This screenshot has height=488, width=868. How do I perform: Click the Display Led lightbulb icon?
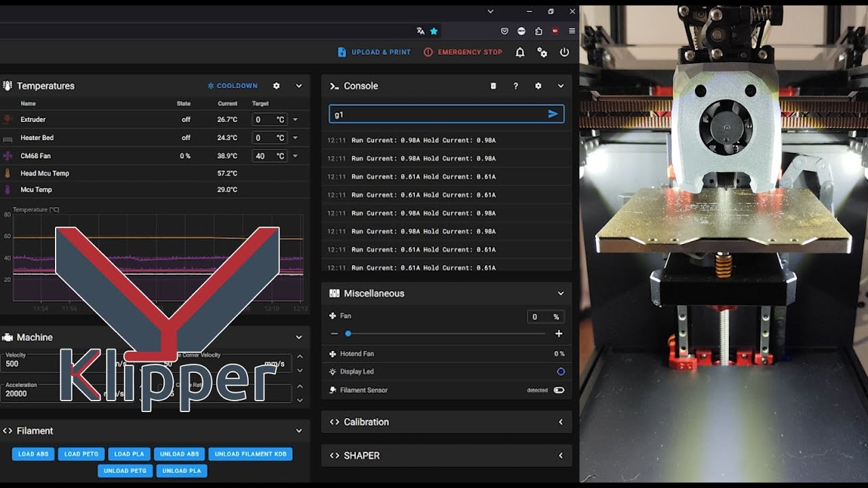pos(333,371)
